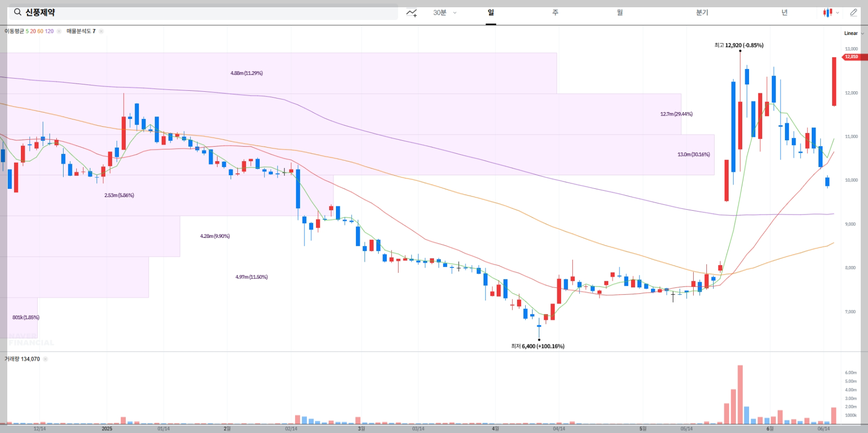Click the 2025 date axis label

(x=107, y=429)
